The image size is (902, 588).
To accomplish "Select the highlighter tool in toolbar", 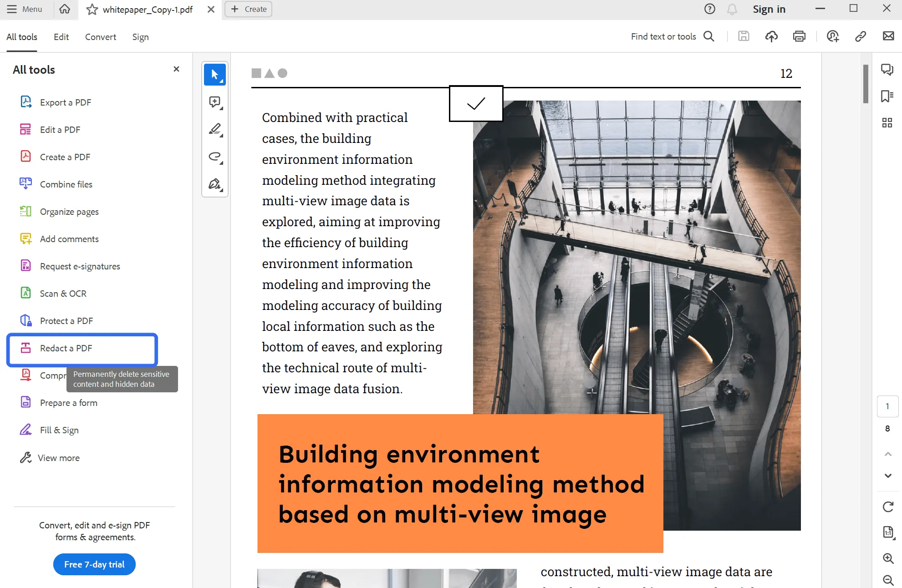I will 215,130.
